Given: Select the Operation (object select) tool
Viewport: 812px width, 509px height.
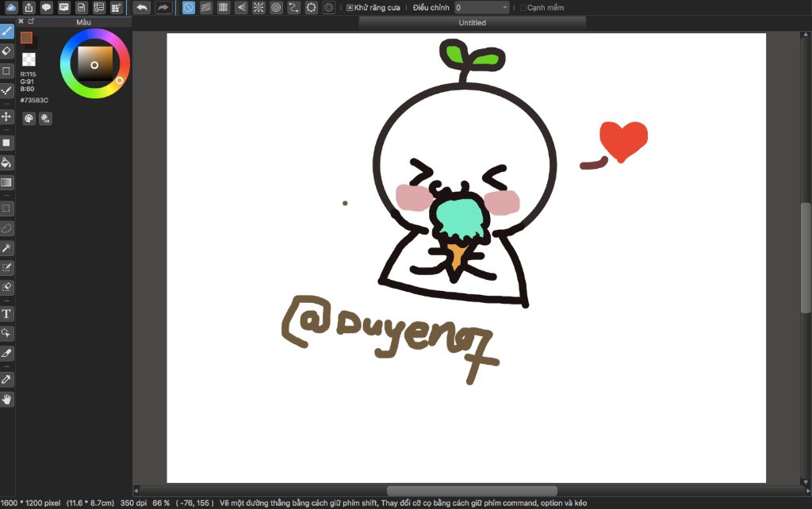Looking at the screenshot, I should point(6,333).
